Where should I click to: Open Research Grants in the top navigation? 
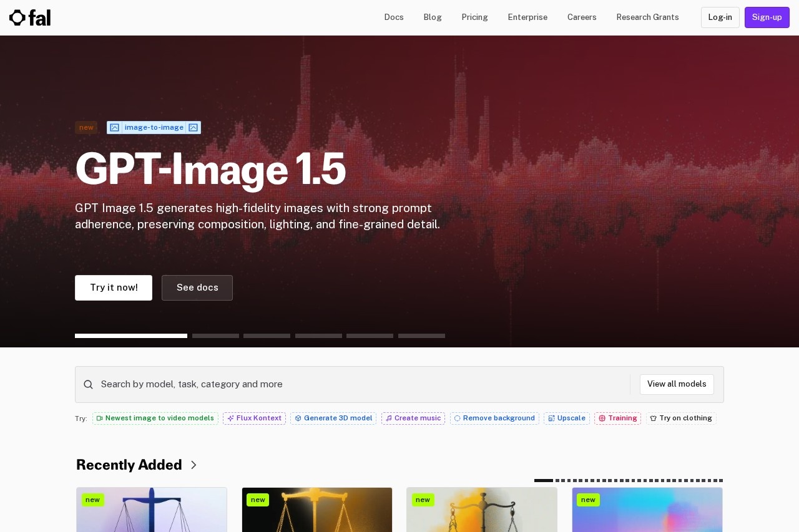647,17
